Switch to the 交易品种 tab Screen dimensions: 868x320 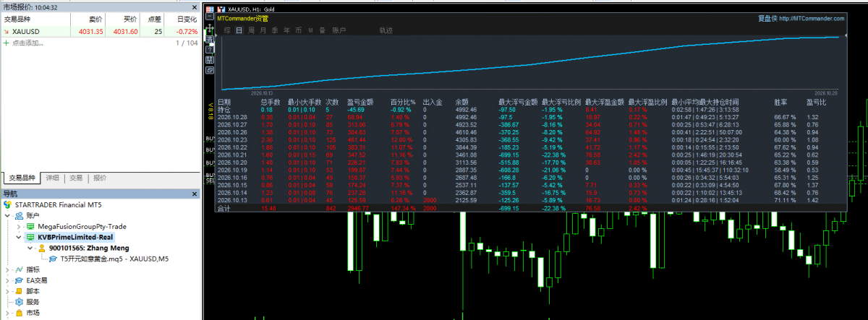tap(21, 178)
